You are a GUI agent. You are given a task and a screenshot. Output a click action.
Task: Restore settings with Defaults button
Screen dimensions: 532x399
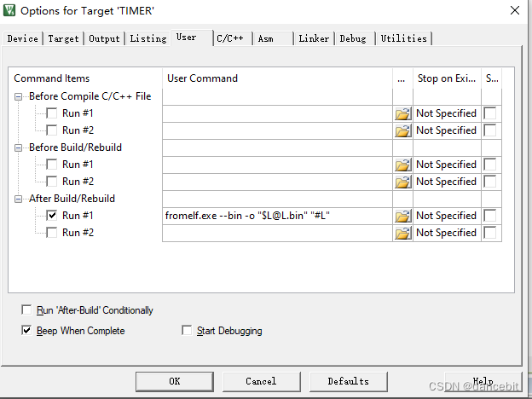[x=349, y=381]
